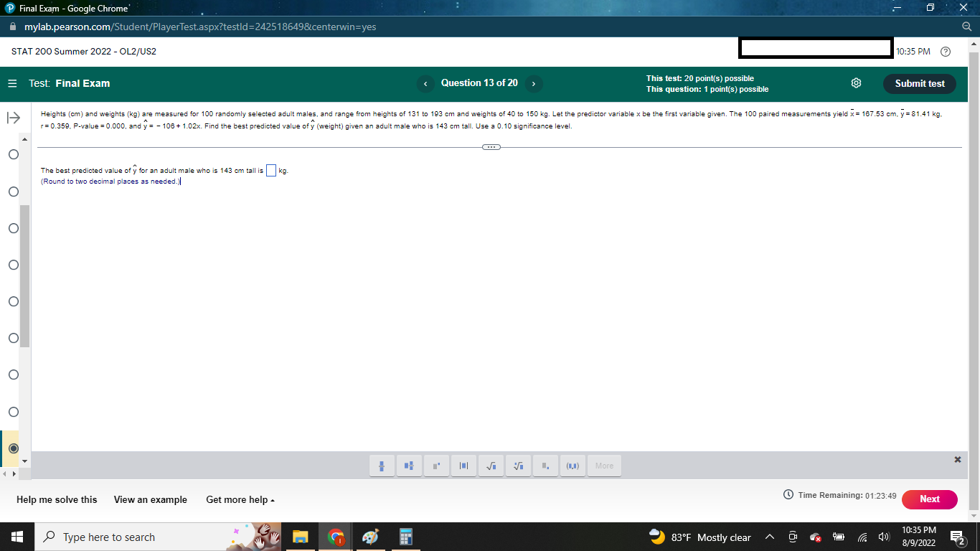Screen dimensions: 980x551
Task: Go back using the left chevron arrow
Action: (425, 83)
